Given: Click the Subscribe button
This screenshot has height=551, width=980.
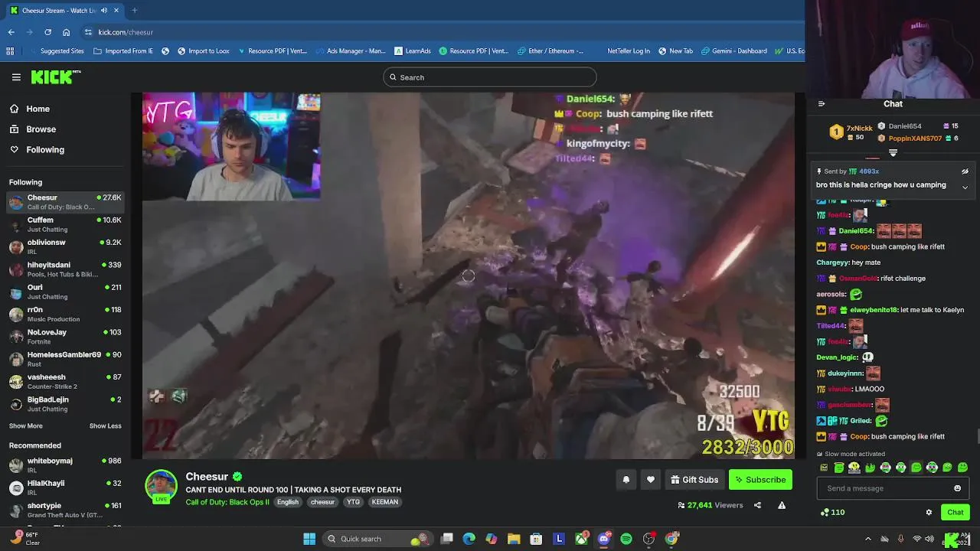Looking at the screenshot, I should point(760,480).
